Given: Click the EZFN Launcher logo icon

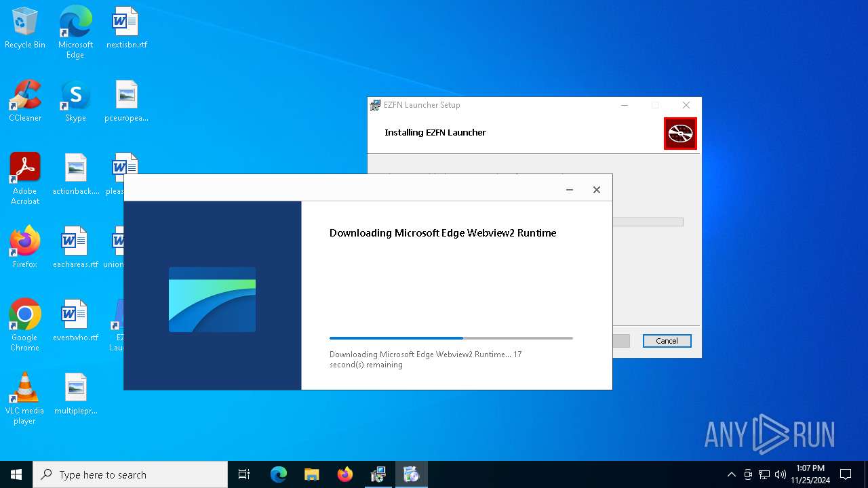Looking at the screenshot, I should 680,134.
